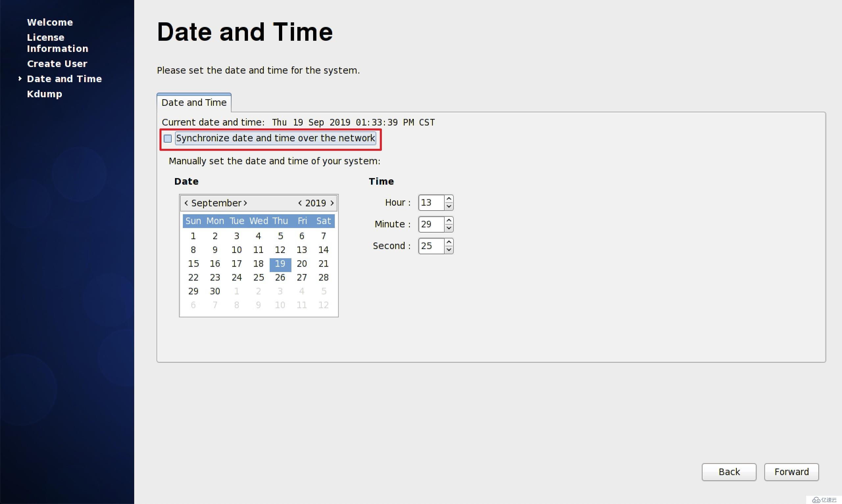Expand the 2019 year dropdown

[x=315, y=203]
